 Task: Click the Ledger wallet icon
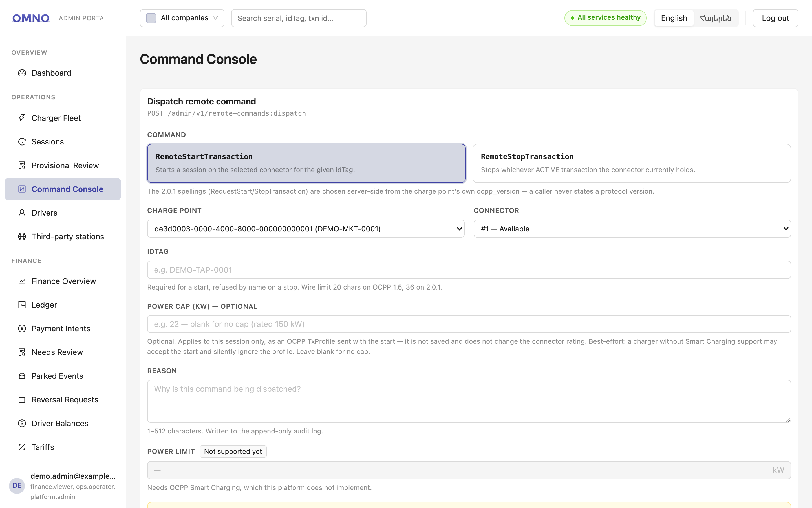click(22, 305)
